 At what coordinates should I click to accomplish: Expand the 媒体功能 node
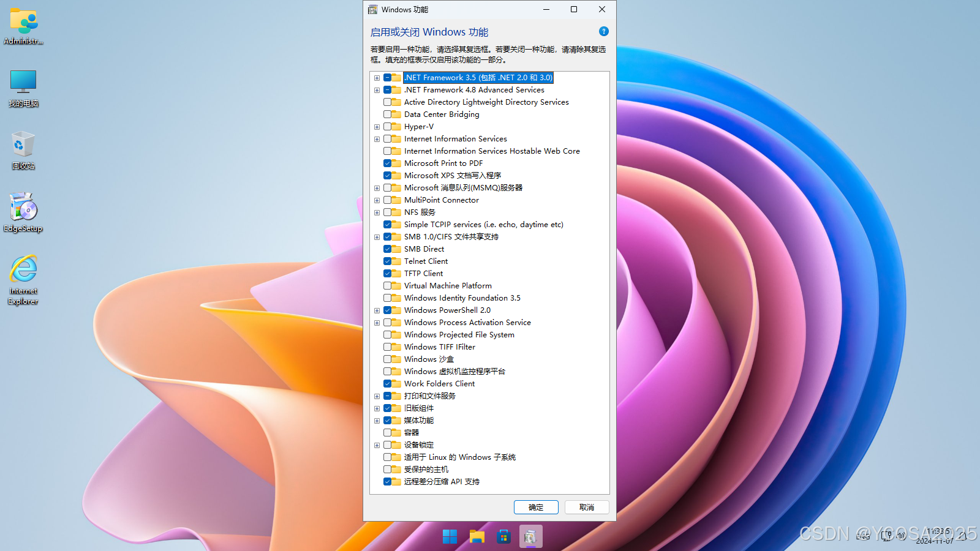[377, 421]
